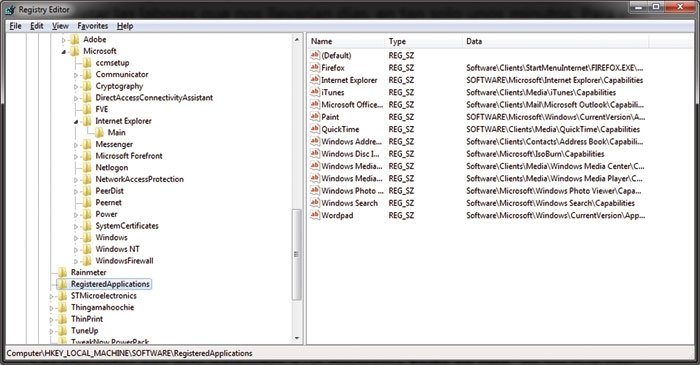Open the View menu

(x=60, y=26)
